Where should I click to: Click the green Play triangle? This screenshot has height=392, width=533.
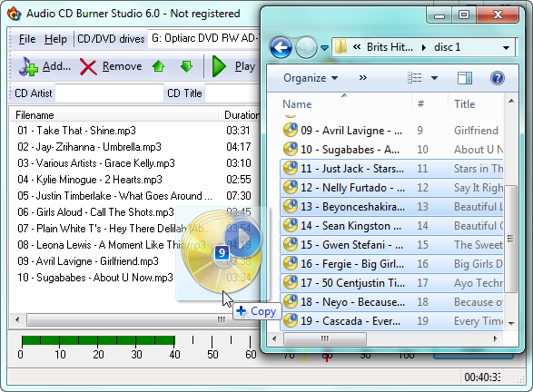219,66
